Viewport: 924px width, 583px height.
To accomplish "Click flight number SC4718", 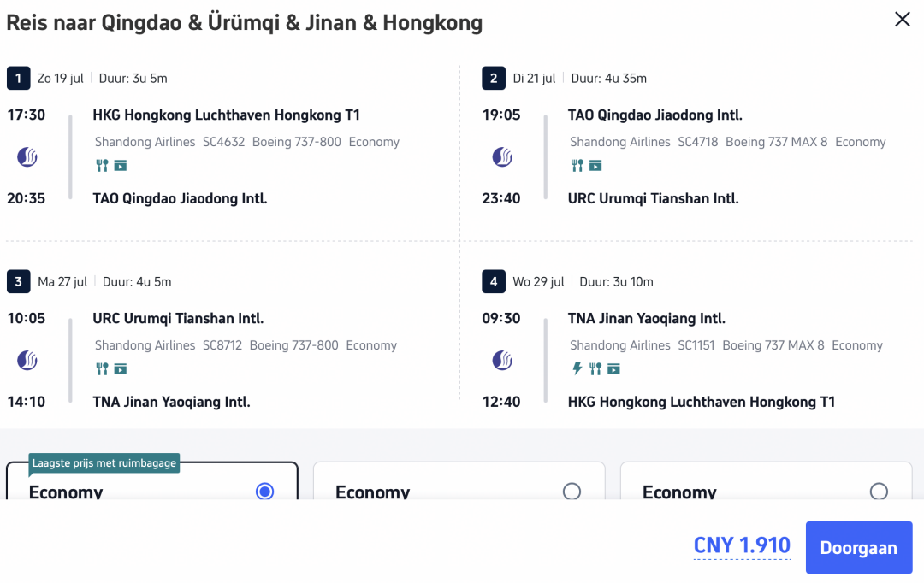I will point(698,142).
